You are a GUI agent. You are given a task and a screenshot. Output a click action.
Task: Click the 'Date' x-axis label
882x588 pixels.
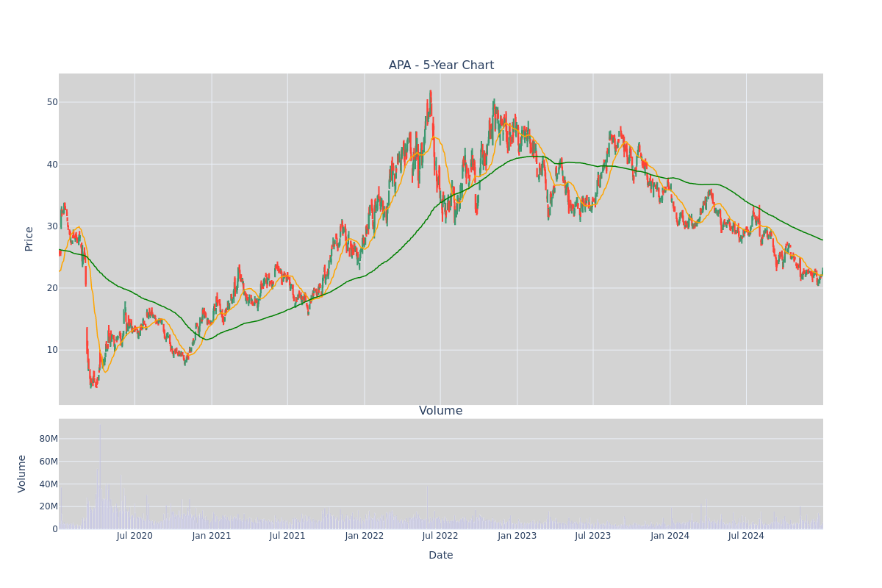(x=441, y=556)
